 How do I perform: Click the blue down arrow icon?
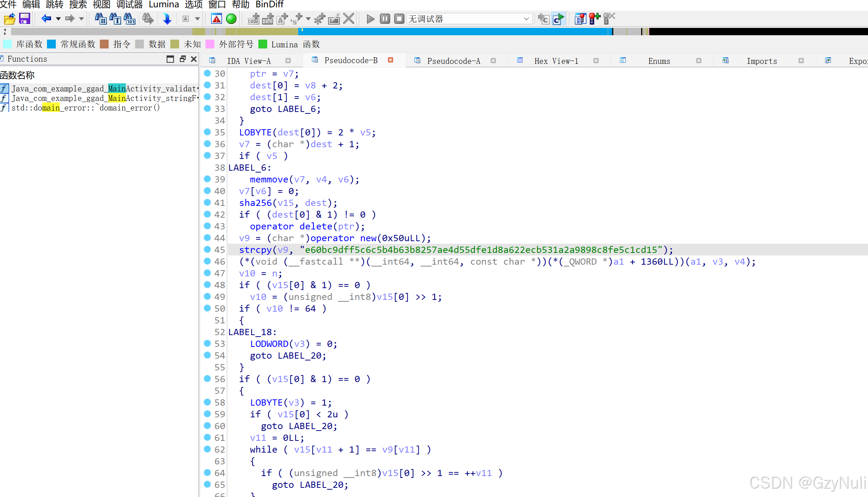coord(167,18)
